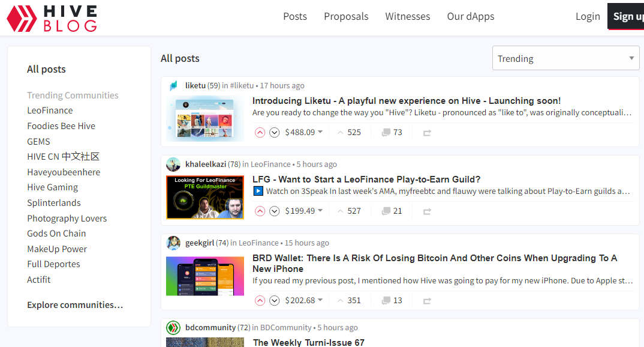Open the Foodies Bee Hive community
This screenshot has width=644, height=347.
point(61,126)
